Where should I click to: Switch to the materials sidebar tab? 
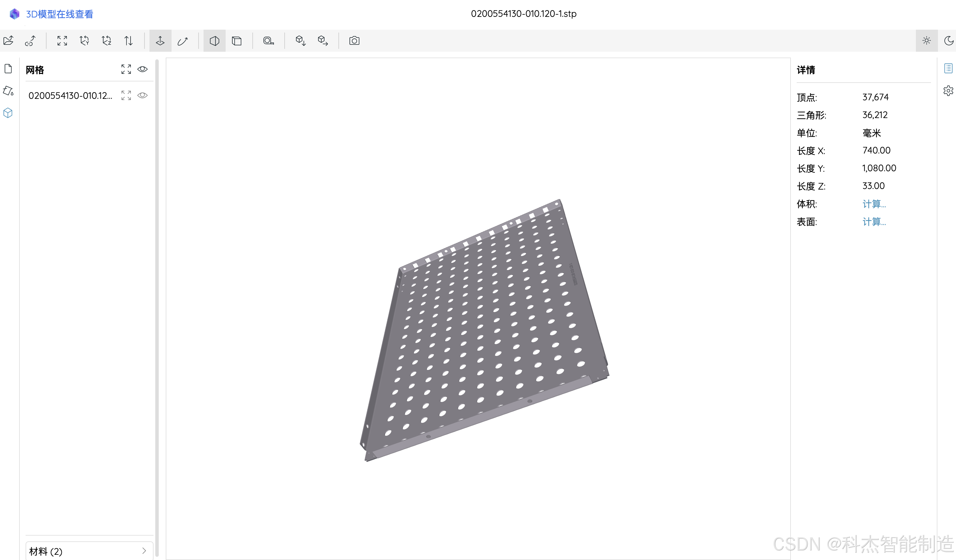tap(8, 91)
